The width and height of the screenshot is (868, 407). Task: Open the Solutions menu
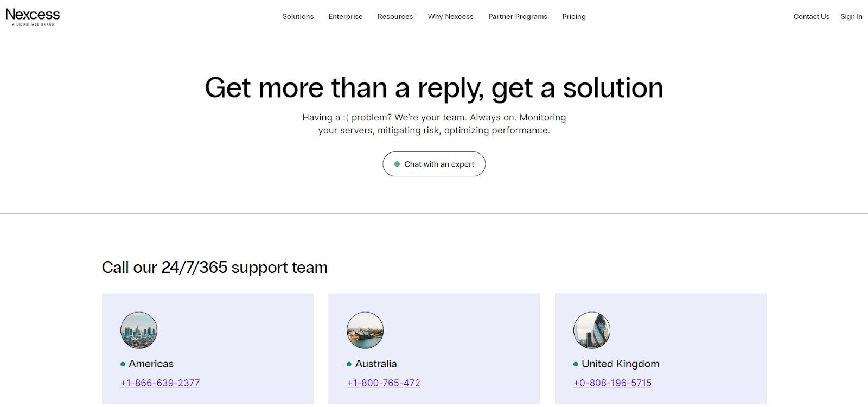pos(297,16)
